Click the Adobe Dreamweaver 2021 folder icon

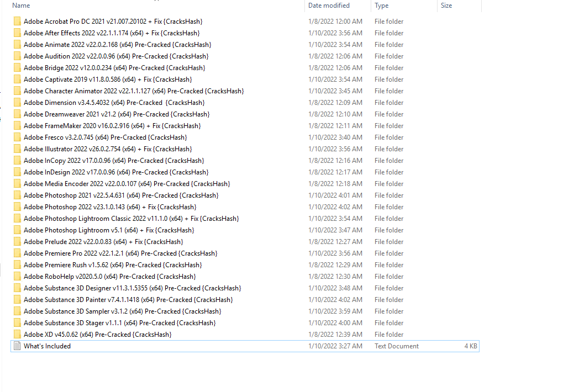coord(17,114)
